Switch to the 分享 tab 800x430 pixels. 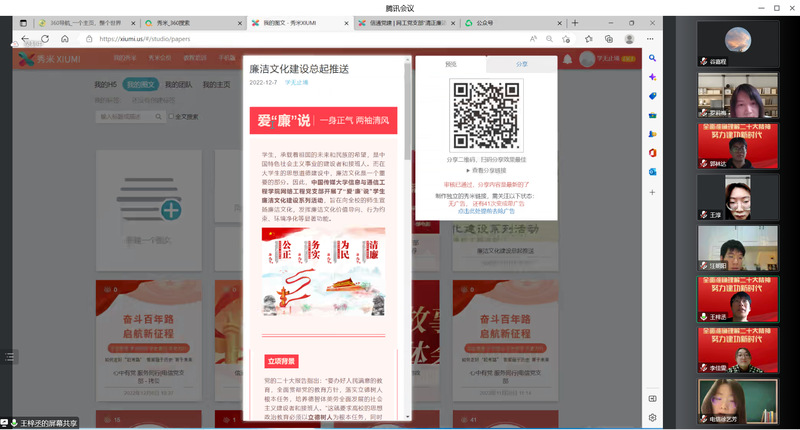click(x=521, y=63)
